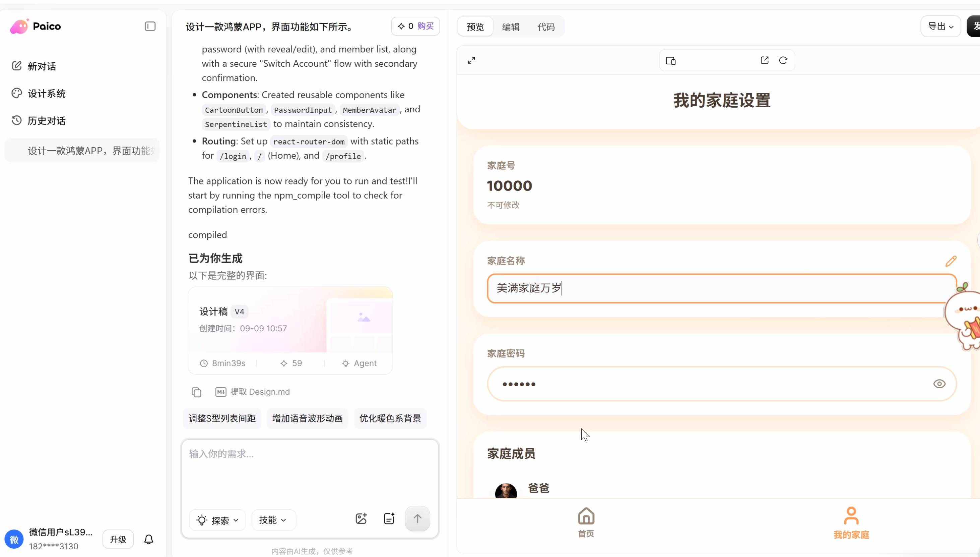Click the cartoon mascot character
The image size is (980, 557).
click(x=963, y=317)
